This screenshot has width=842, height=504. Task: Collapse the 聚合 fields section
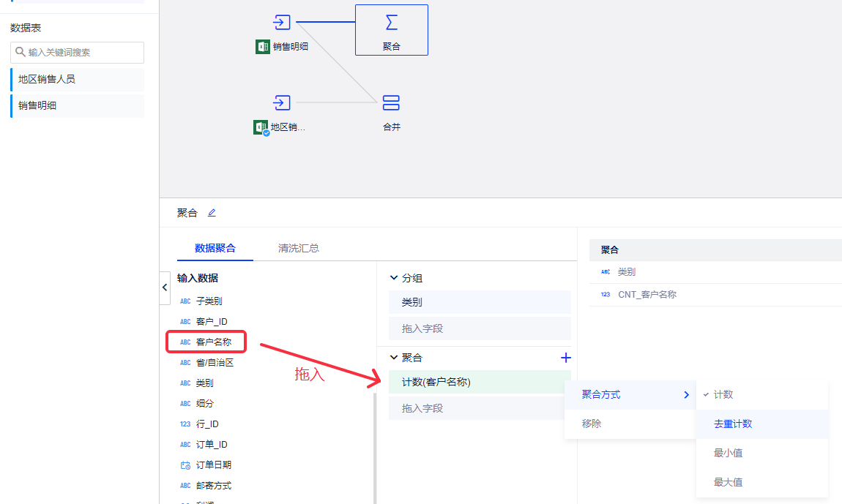(394, 358)
